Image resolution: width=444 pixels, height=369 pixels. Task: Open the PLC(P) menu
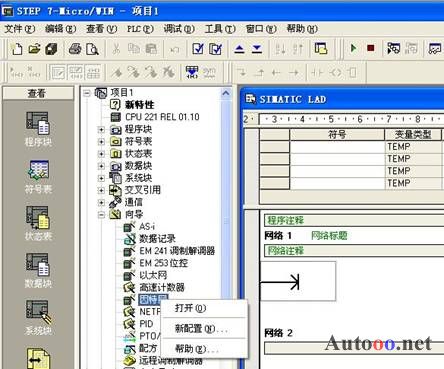point(140,29)
